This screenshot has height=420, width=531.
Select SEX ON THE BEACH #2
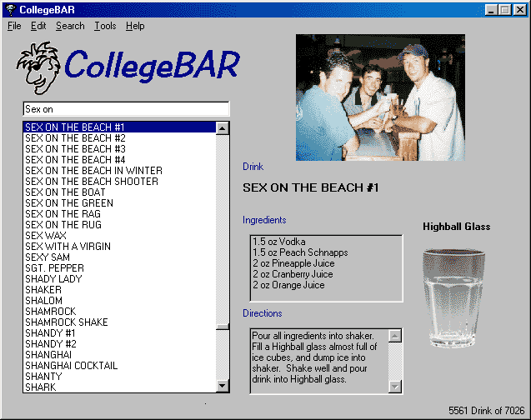tap(119, 138)
